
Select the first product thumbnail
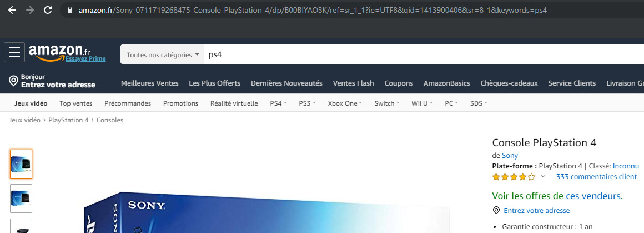[x=21, y=164]
